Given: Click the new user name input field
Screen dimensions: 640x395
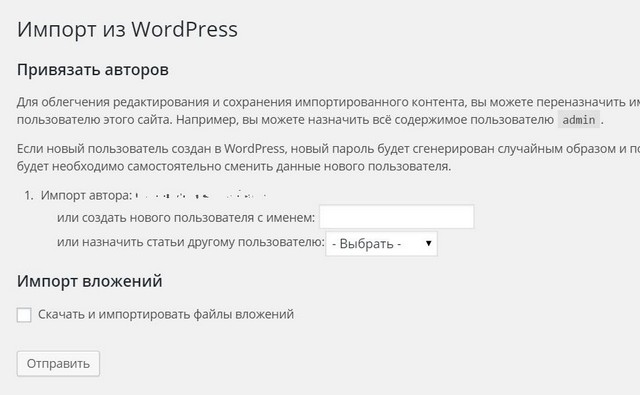Looking at the screenshot, I should (x=396, y=217).
